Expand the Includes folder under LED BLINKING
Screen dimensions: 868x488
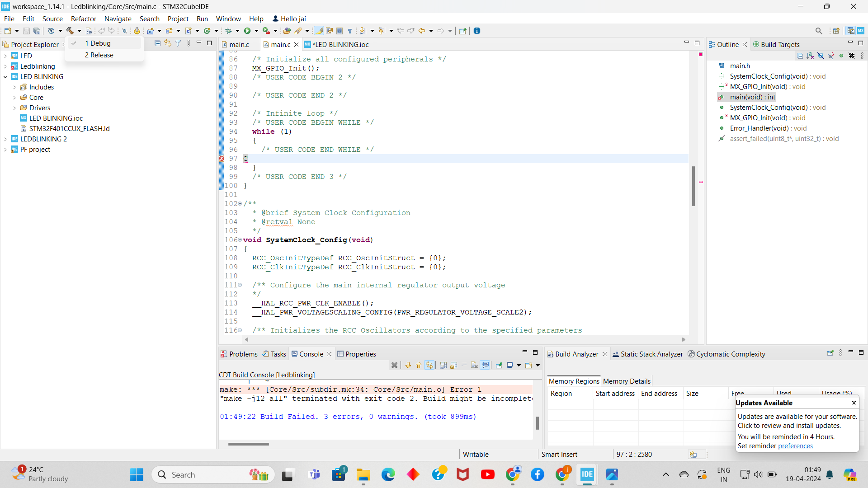pyautogui.click(x=14, y=87)
